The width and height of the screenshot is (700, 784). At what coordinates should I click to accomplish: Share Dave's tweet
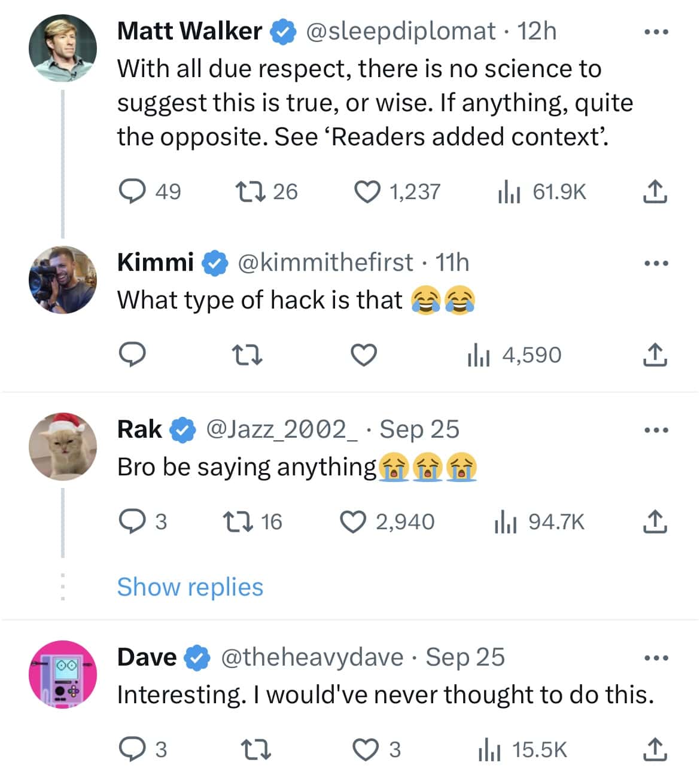pos(655,749)
